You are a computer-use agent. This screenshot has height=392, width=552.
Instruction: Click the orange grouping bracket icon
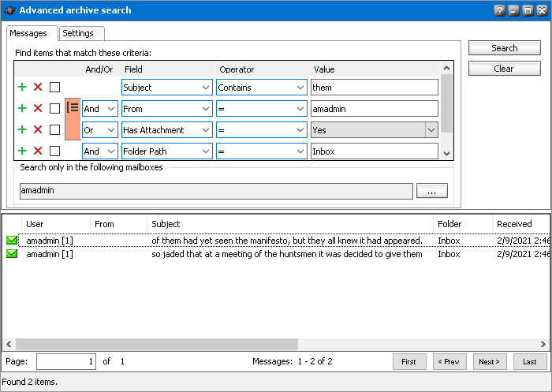pos(73,109)
